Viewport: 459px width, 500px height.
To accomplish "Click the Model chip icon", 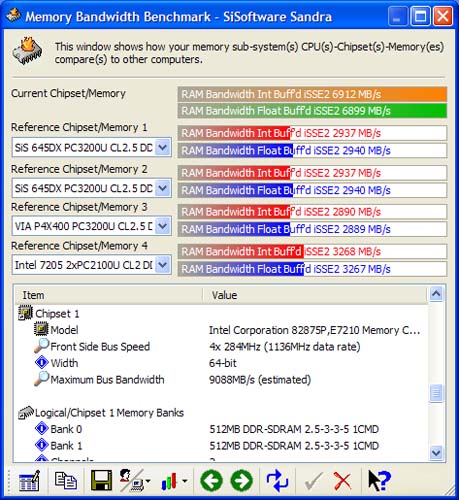I will click(x=41, y=329).
